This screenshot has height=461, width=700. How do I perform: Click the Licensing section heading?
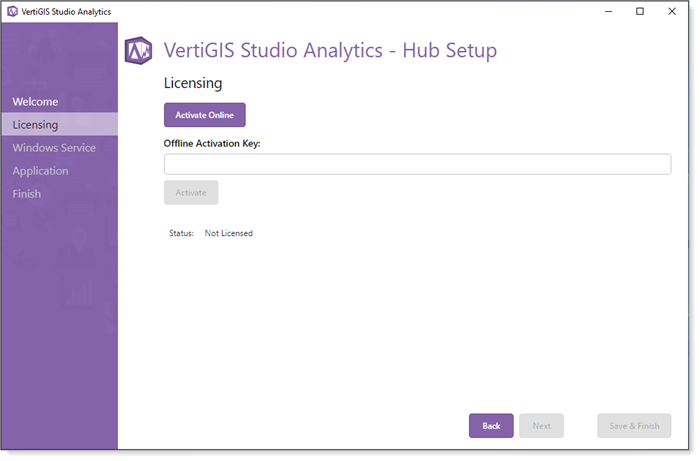point(193,83)
